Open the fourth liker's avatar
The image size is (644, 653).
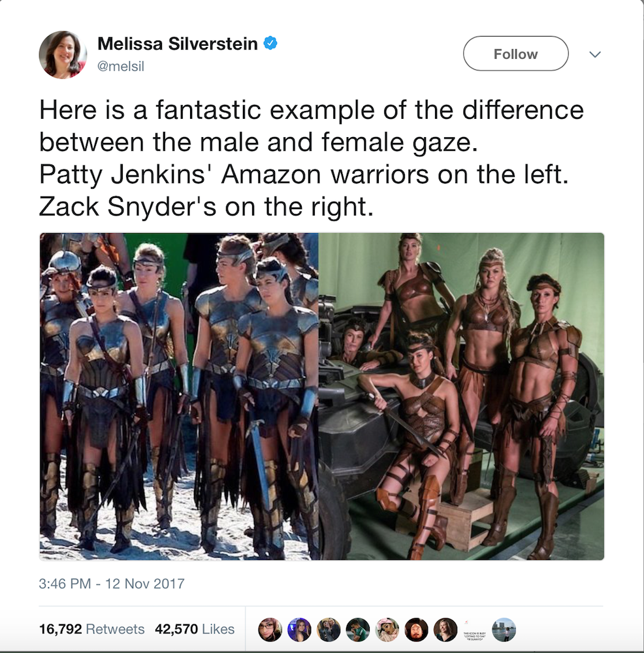tap(358, 629)
